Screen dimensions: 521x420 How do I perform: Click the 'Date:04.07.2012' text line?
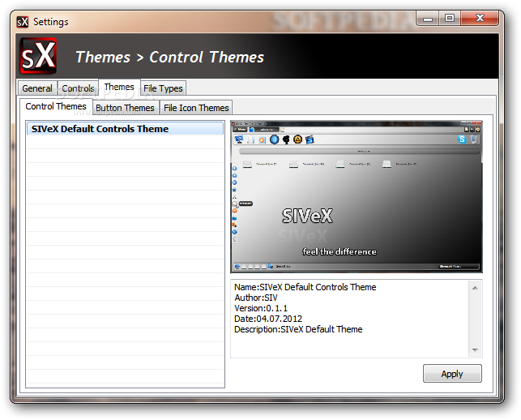pos(268,319)
